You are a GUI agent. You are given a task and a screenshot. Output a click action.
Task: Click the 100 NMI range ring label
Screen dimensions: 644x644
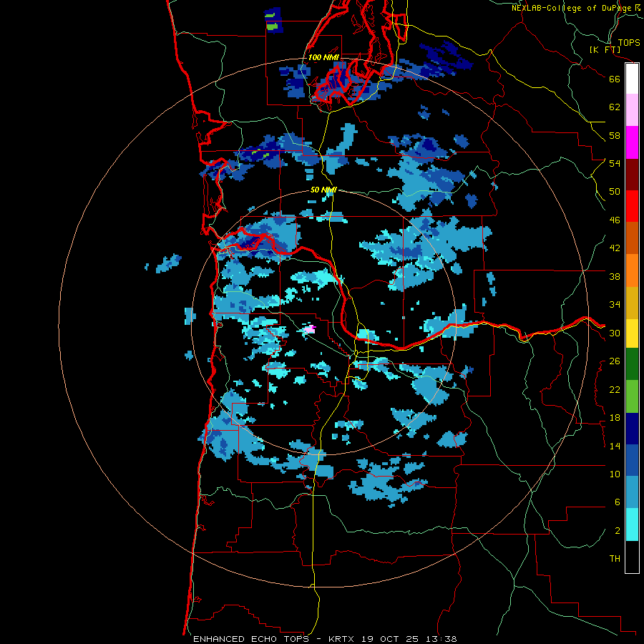point(323,57)
